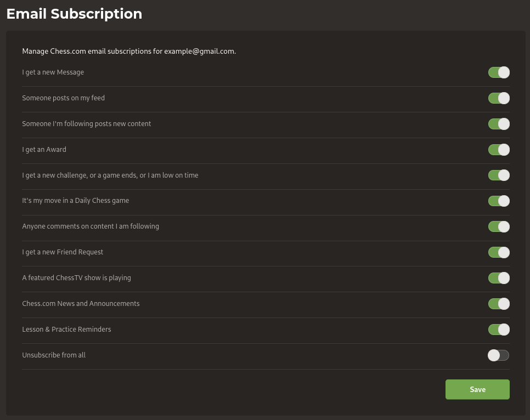Viewport: 530px width, 420px height.
Task: Toggle 'Anyone comments on content I am following'
Action: (x=499, y=226)
